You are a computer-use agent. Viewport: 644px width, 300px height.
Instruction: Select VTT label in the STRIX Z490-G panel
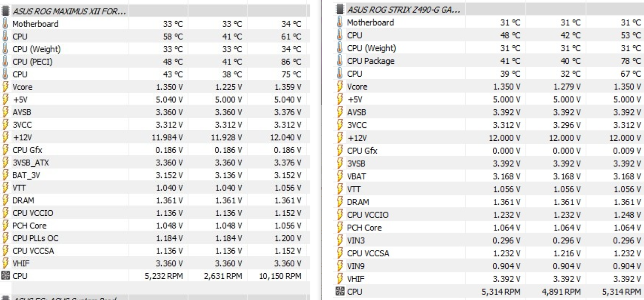[x=353, y=189]
